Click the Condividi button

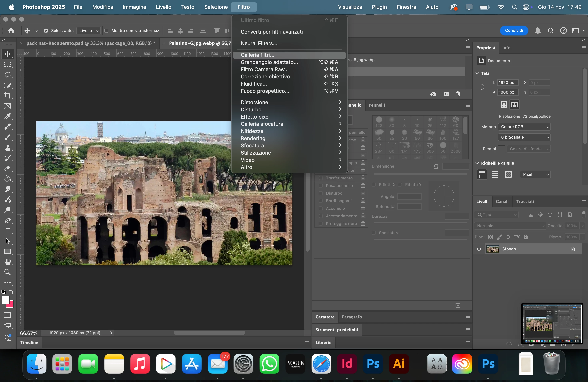pyautogui.click(x=514, y=30)
